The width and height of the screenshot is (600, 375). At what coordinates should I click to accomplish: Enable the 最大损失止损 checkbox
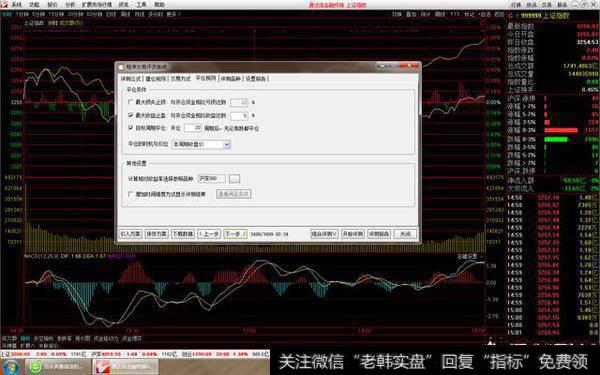pos(130,102)
